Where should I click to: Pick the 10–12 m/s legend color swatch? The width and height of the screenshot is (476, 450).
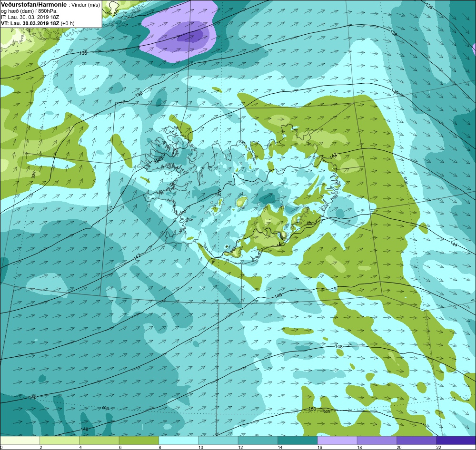pos(218,440)
